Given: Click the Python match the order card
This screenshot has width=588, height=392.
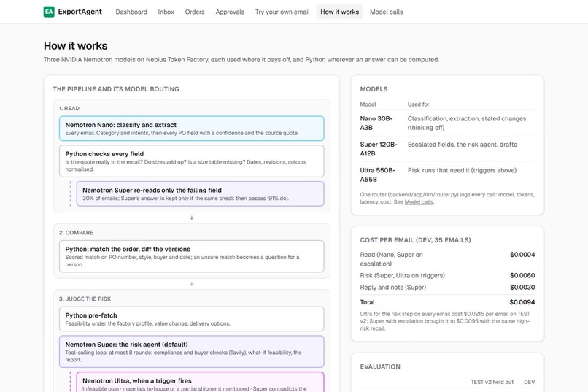Looking at the screenshot, I should [x=192, y=256].
